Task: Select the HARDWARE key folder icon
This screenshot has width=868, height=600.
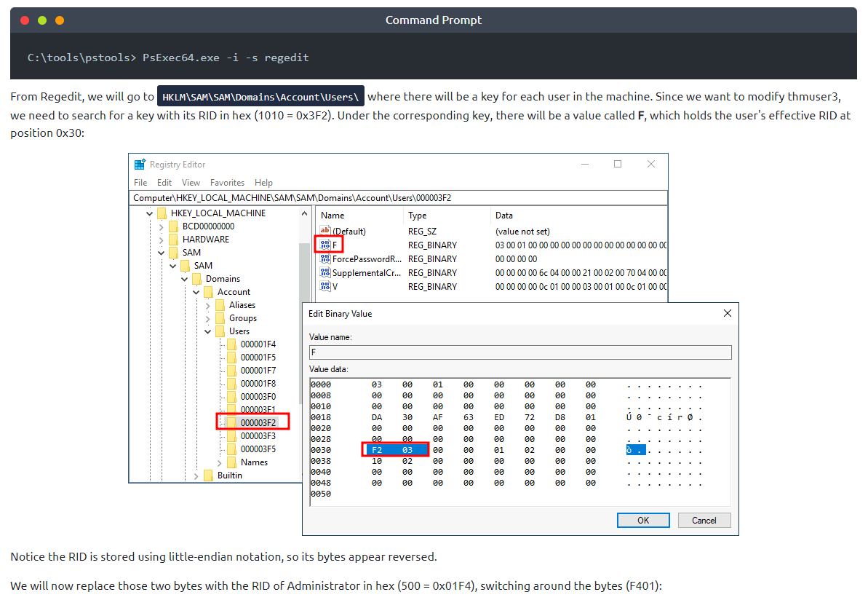Action: pyautogui.click(x=173, y=240)
